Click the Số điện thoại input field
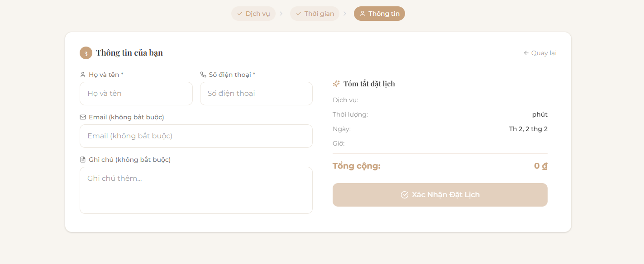This screenshot has height=264, width=644. coord(256,94)
